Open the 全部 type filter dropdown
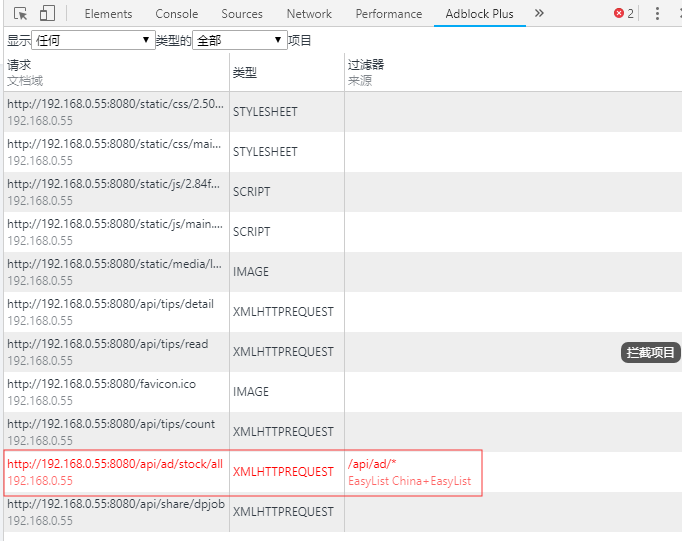 click(x=239, y=40)
